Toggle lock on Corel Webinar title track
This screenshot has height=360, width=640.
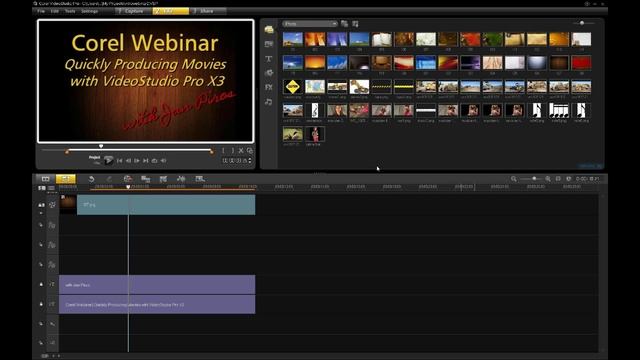[x=41, y=304]
